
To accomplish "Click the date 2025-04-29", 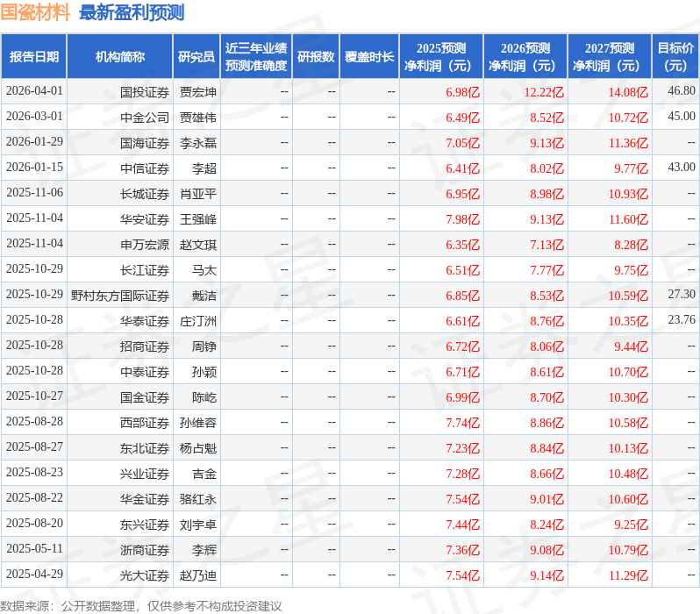I will tap(34, 575).
